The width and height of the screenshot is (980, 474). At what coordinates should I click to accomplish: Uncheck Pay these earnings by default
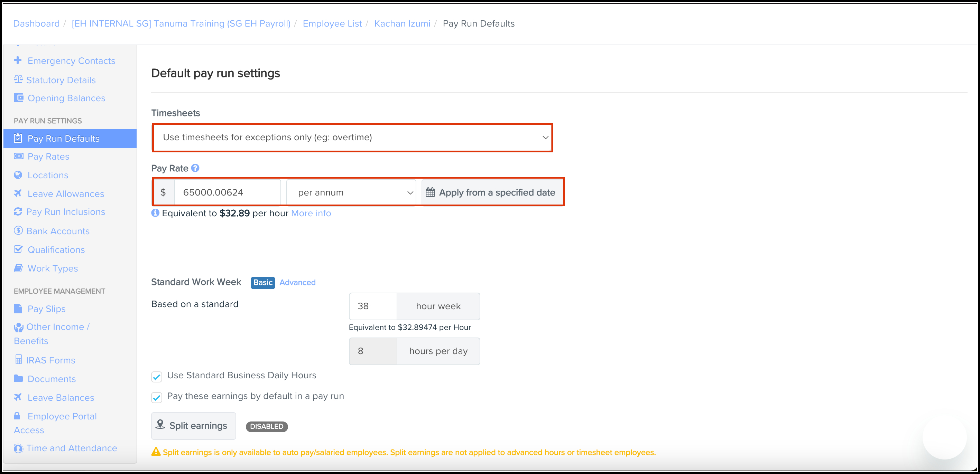tap(157, 397)
